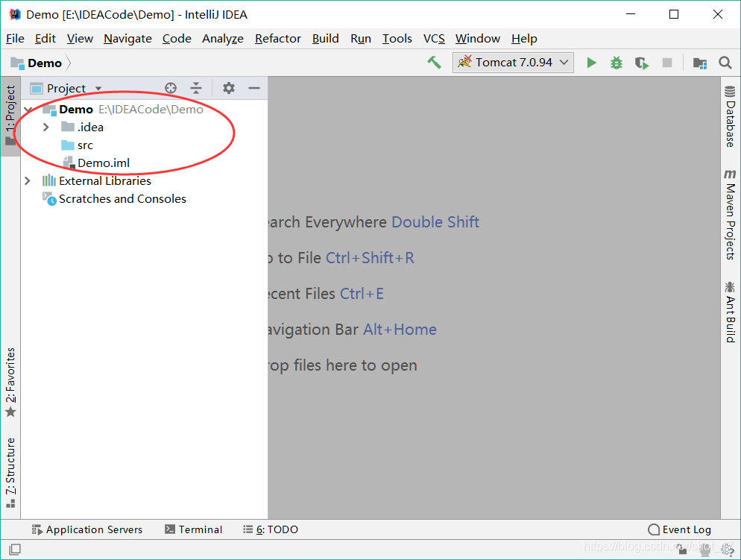
Task: Open the Analyze menu
Action: click(x=223, y=39)
